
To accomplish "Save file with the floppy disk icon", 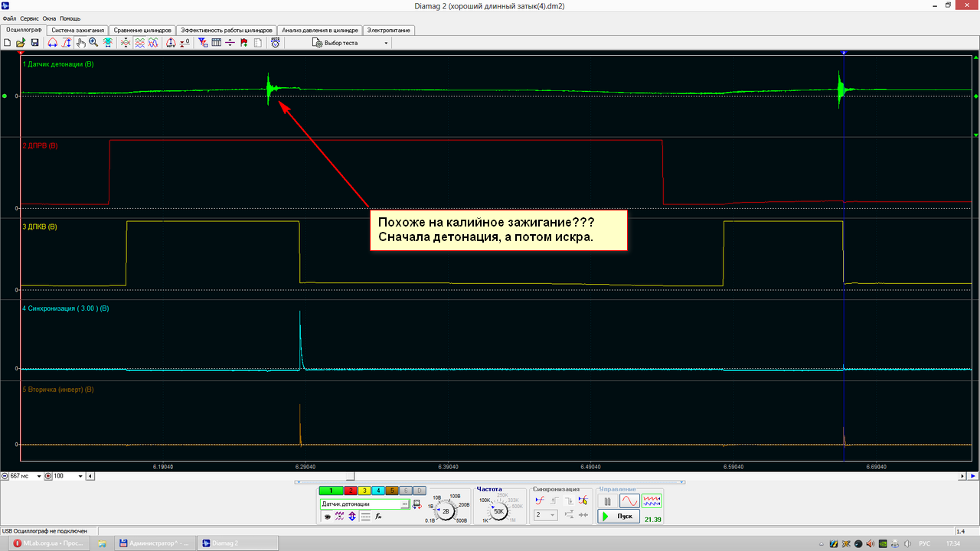I will tap(34, 43).
